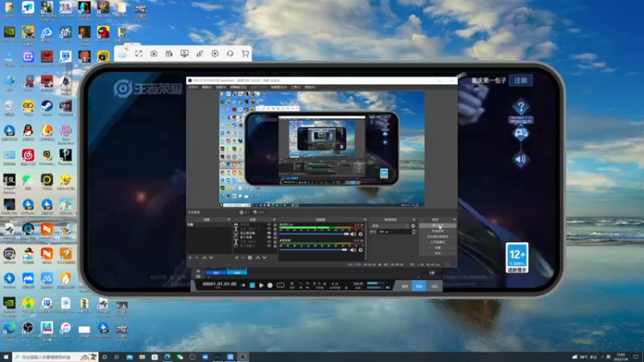Open settings gear of second mixer channel
This screenshot has width=644, height=362.
click(361, 249)
